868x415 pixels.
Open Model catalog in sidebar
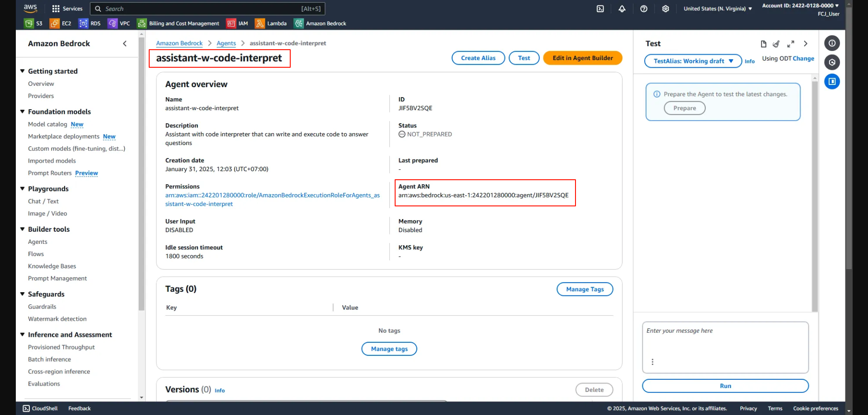tap(47, 125)
